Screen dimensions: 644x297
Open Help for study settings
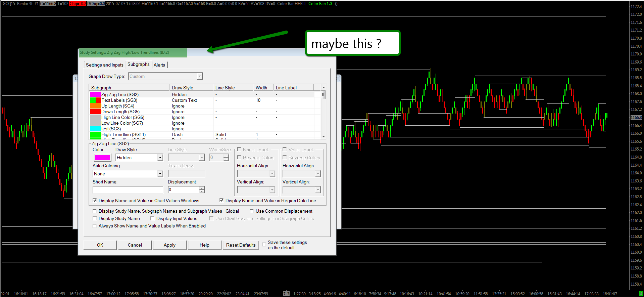point(204,245)
